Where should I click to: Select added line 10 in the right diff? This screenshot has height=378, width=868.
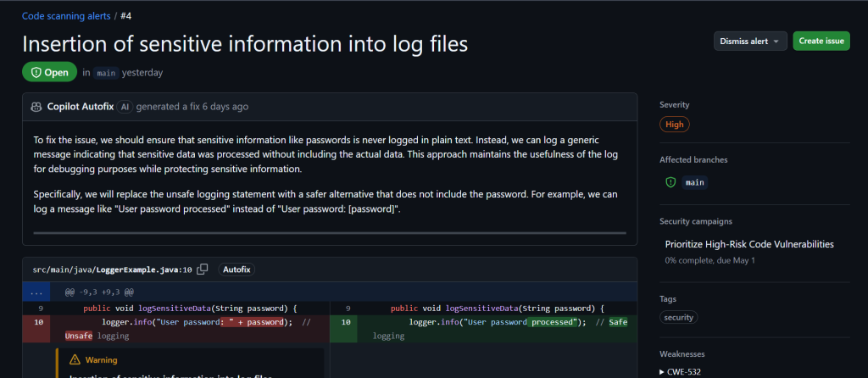click(x=345, y=321)
